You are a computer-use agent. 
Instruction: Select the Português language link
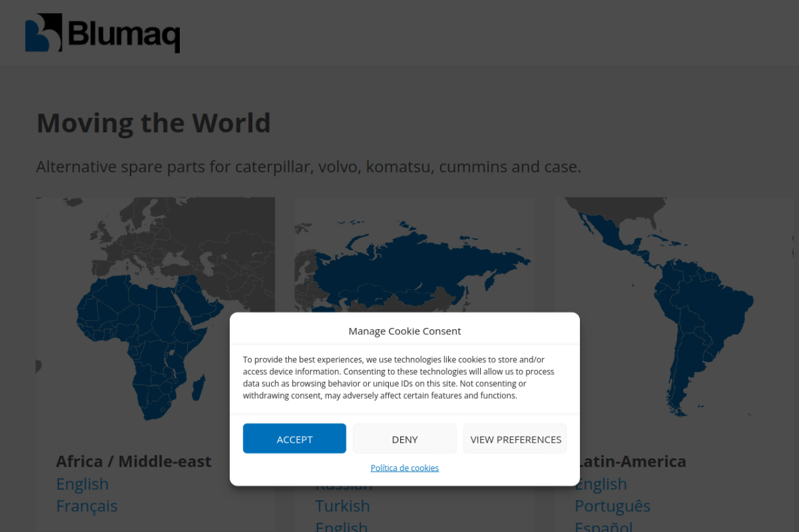click(x=612, y=506)
